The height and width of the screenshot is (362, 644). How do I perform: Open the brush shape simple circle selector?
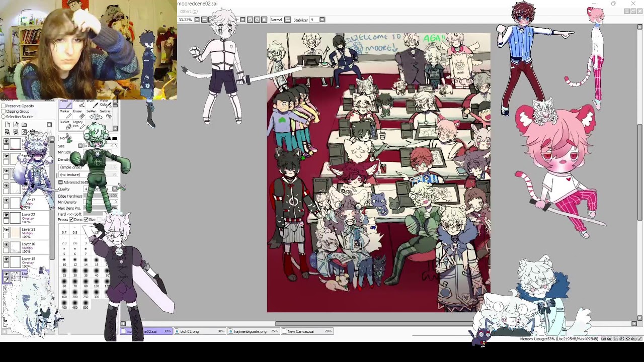(x=88, y=167)
